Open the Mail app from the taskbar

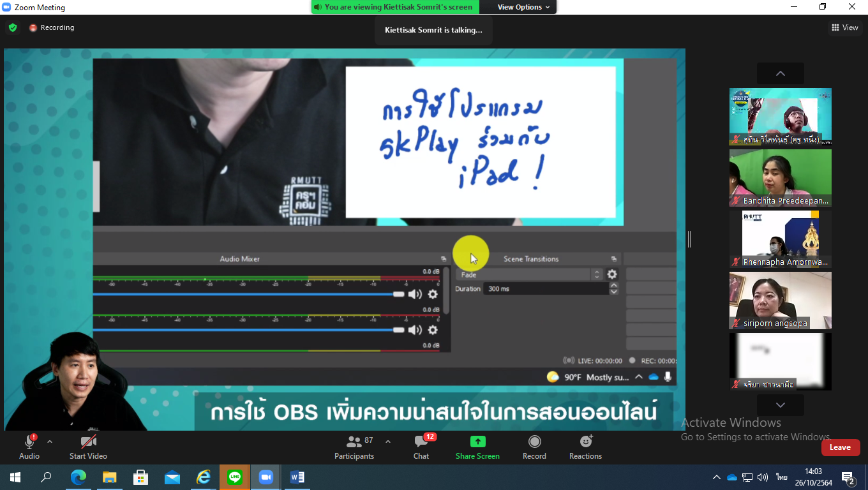[172, 477]
